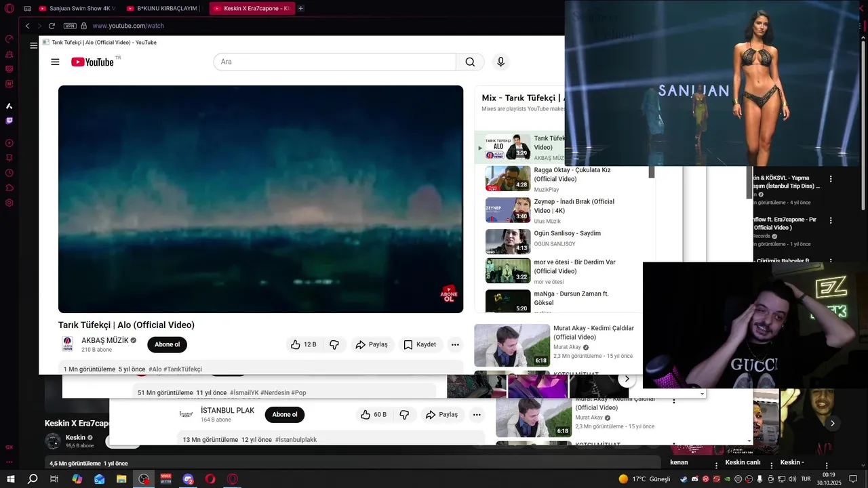Image resolution: width=868 pixels, height=488 pixels.
Task: Switch to Sanjuan Swim Show 4K tab
Action: [77, 8]
